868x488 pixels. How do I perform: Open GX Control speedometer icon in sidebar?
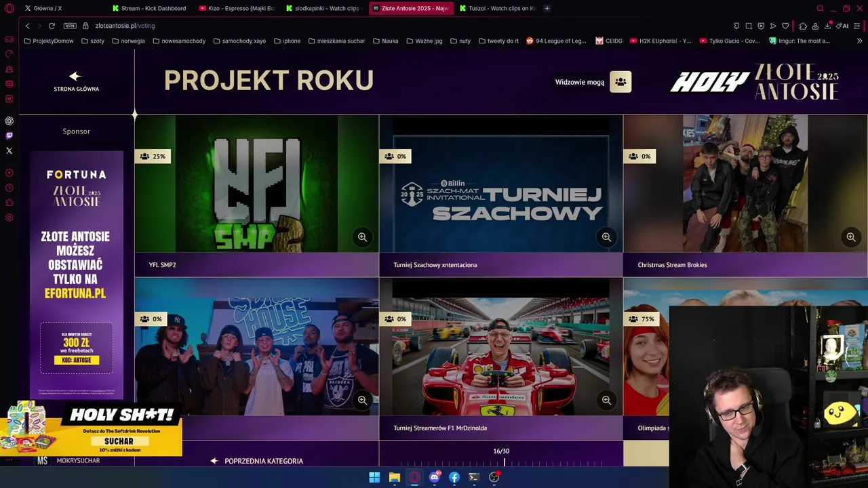[x=9, y=54]
